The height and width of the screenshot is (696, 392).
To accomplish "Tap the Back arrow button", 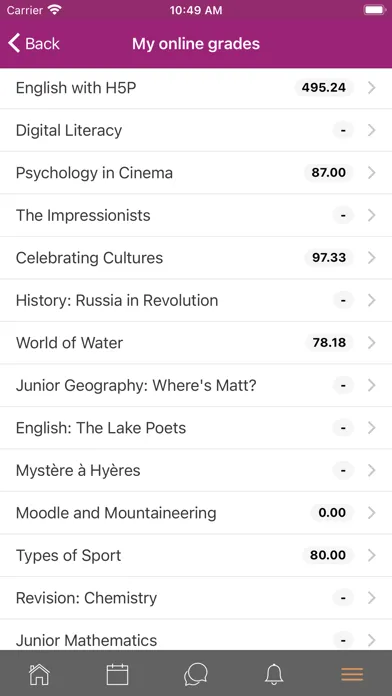I will tap(33, 44).
